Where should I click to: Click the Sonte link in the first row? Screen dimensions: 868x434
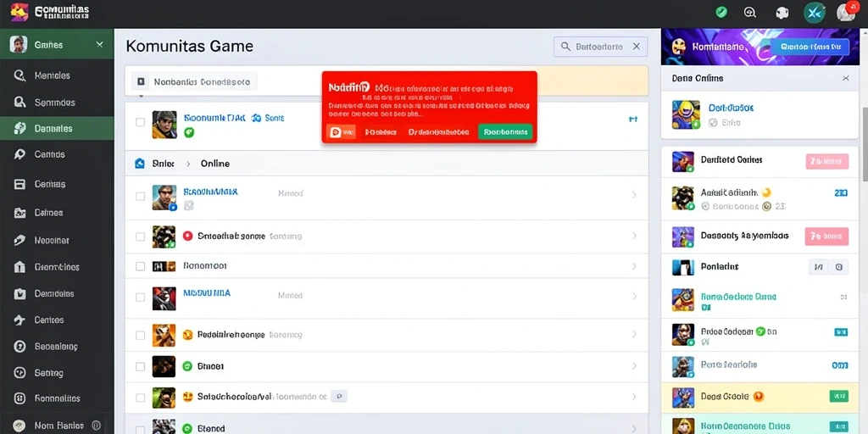click(275, 118)
